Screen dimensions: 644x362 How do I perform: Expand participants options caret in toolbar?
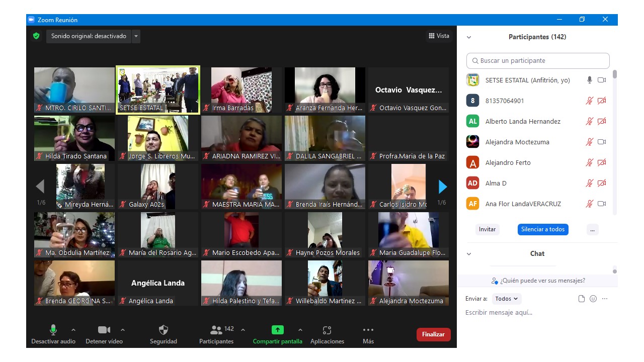pyautogui.click(x=243, y=330)
